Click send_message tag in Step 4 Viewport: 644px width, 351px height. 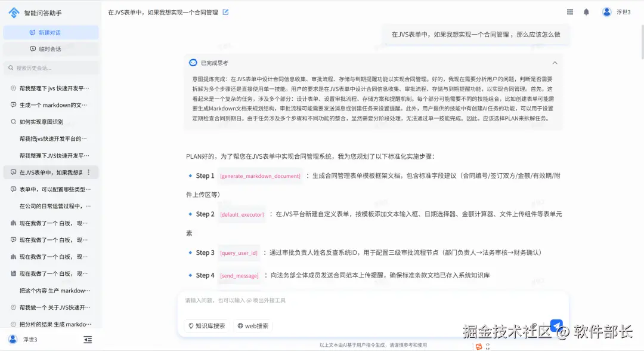[239, 276]
